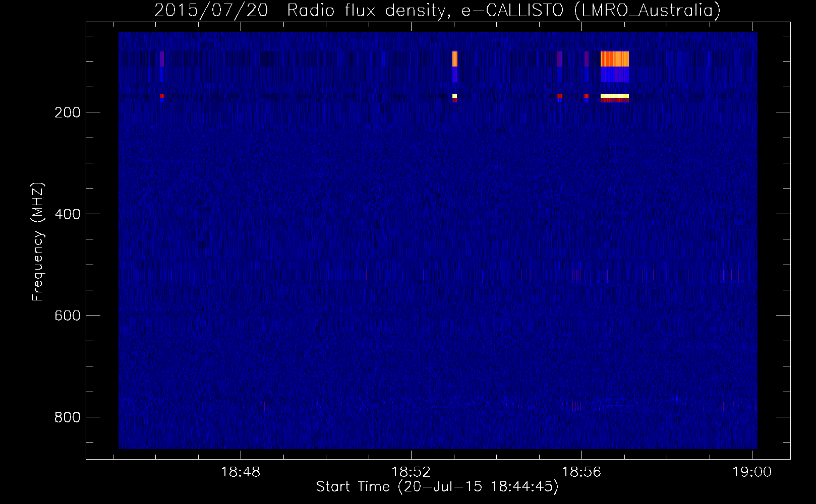
Task: Click the 19:00 time tick label
Action: point(752,472)
